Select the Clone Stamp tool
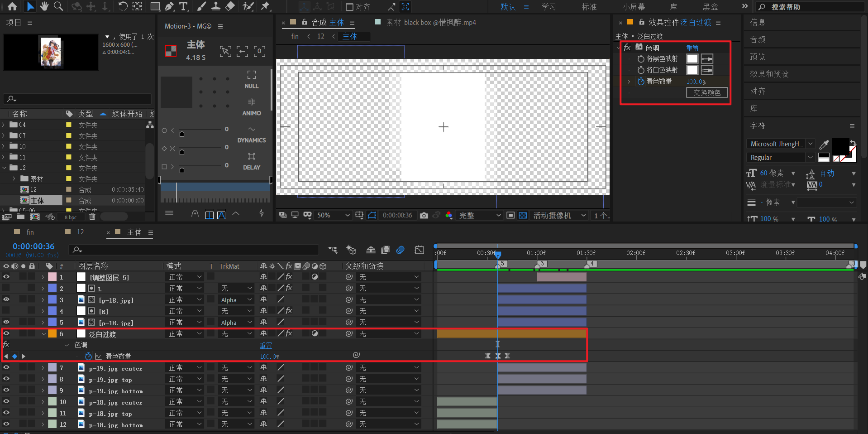 pos(216,6)
